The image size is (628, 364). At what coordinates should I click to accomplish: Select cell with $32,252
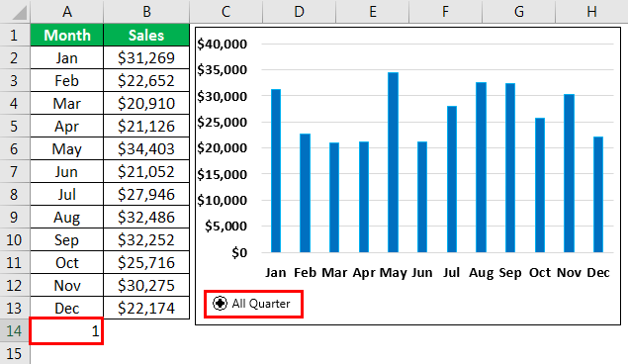point(146,239)
